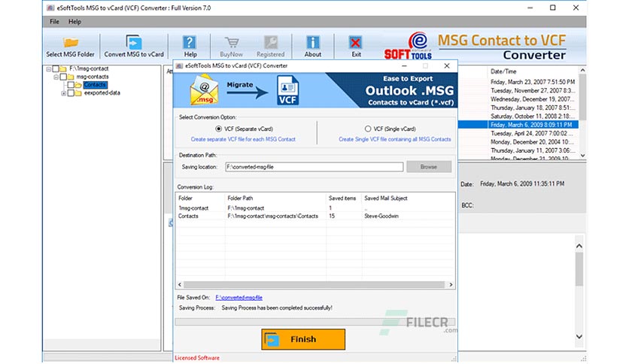Image resolution: width=629 pixels, height=364 pixels.
Task: Check the msg-contacts folder checkbox
Action: [63, 77]
